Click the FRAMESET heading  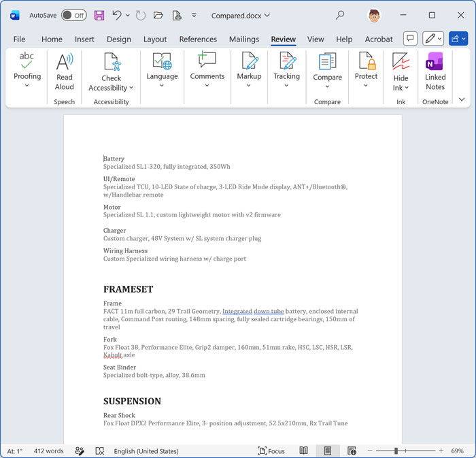[128, 289]
